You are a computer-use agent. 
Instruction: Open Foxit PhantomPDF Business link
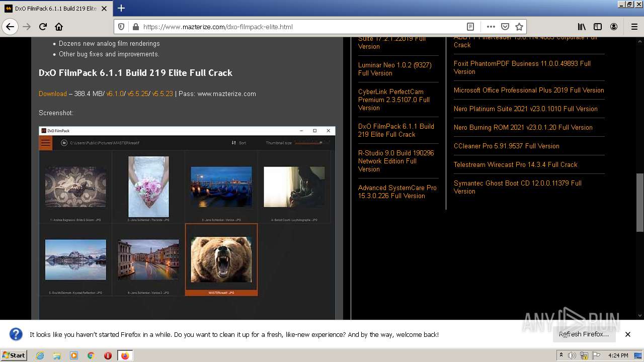522,67
